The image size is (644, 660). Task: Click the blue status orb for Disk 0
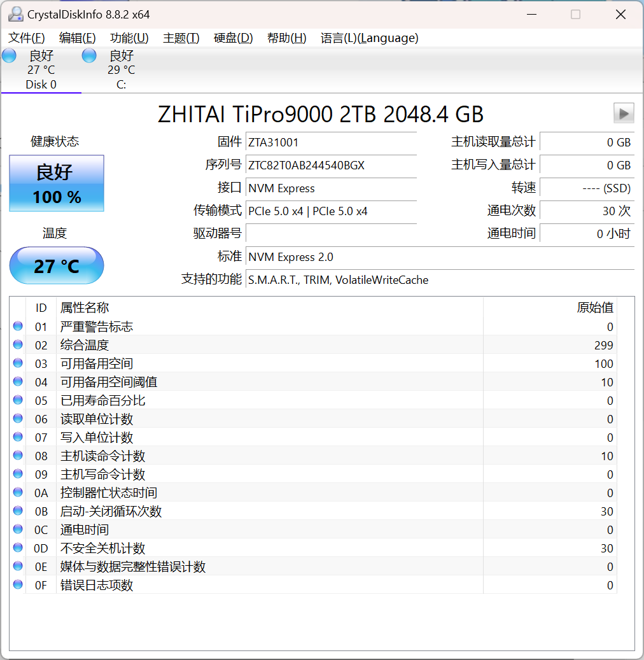tap(9, 55)
